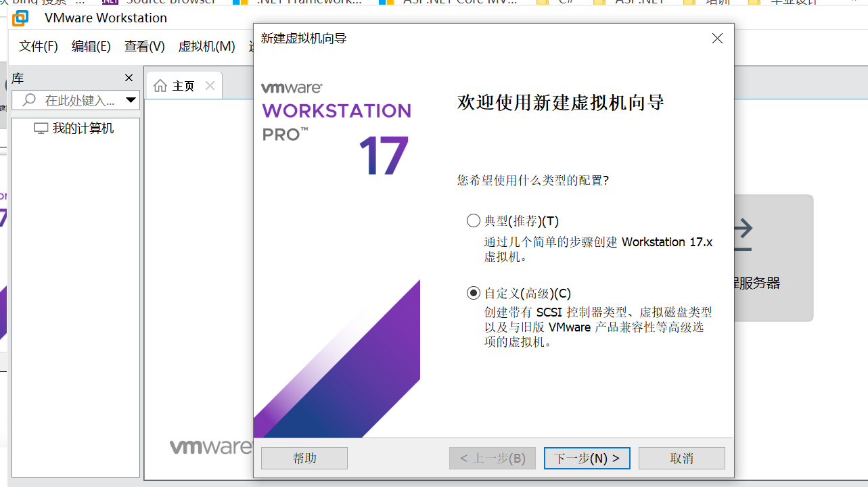This screenshot has width=868, height=487.
Task: Proceed with the 下一步(N) button
Action: [587, 459]
